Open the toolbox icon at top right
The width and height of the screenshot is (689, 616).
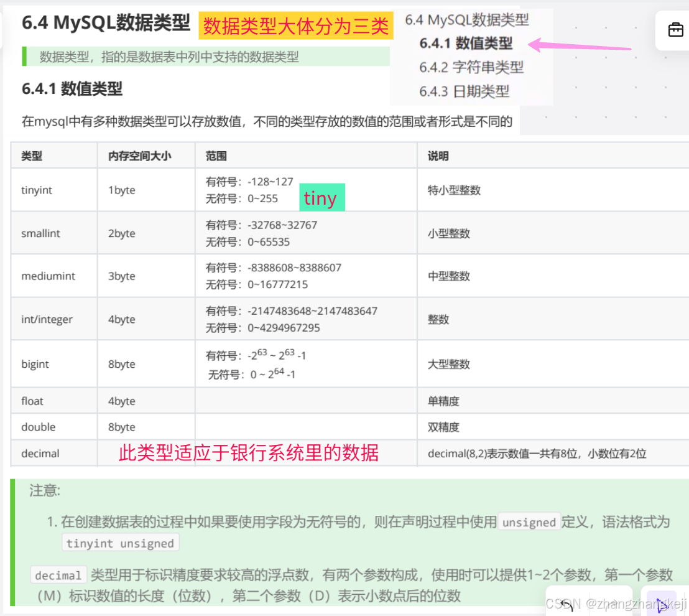pyautogui.click(x=675, y=30)
